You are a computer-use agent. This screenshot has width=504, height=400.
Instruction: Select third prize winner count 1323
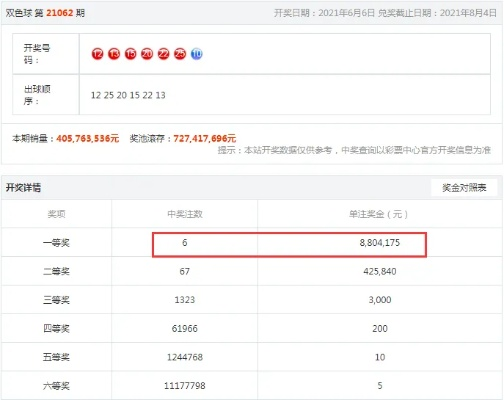pyautogui.click(x=185, y=300)
